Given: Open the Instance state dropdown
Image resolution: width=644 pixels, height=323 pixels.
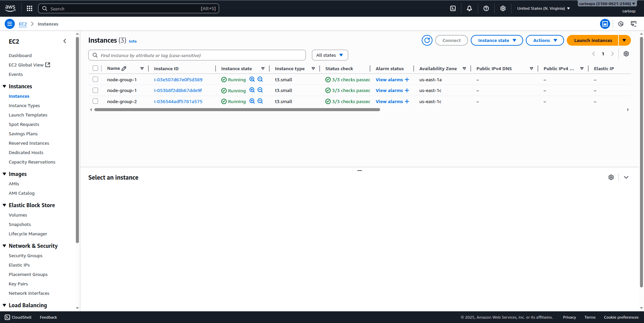Looking at the screenshot, I should tap(497, 40).
